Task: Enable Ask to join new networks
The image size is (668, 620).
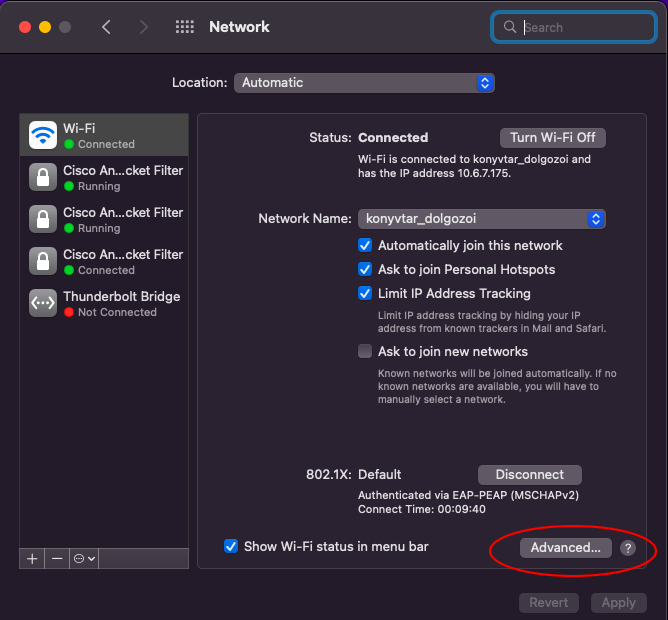Action: tap(366, 351)
